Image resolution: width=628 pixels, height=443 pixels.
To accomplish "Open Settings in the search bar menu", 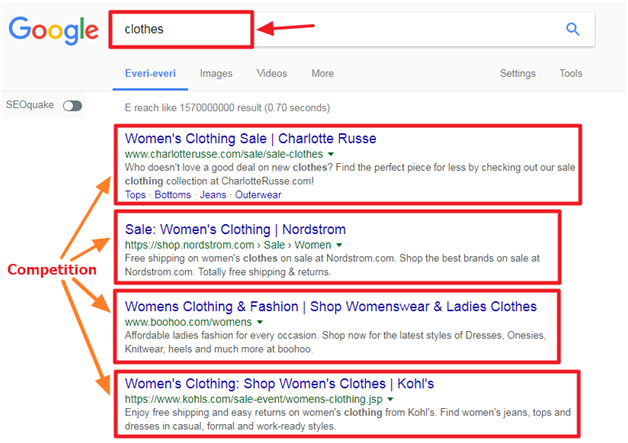I will pos(517,73).
